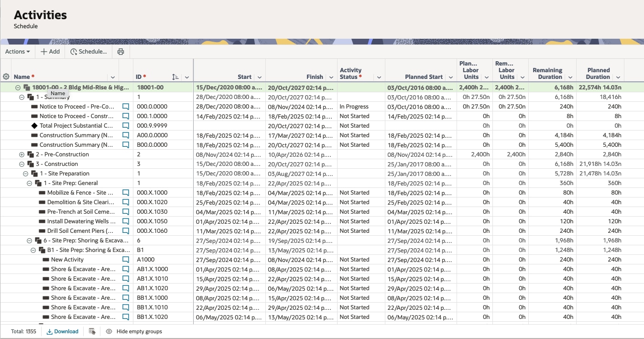
Task: Click the Add button
Action: point(50,51)
